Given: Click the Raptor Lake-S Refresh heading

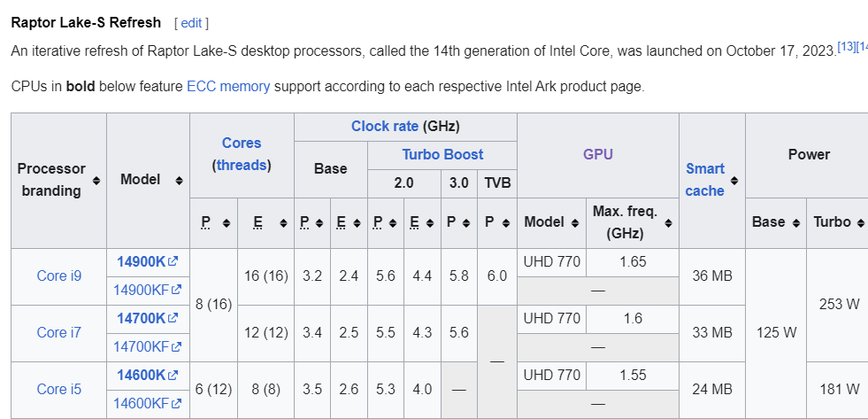Looking at the screenshot, I should (86, 23).
